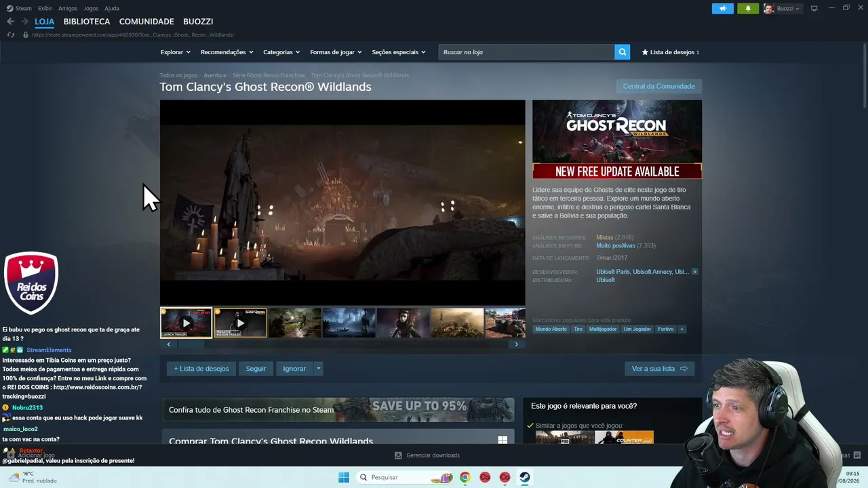This screenshot has height=488, width=868.
Task: Open the Ignorar options dropdown arrow
Action: 318,369
